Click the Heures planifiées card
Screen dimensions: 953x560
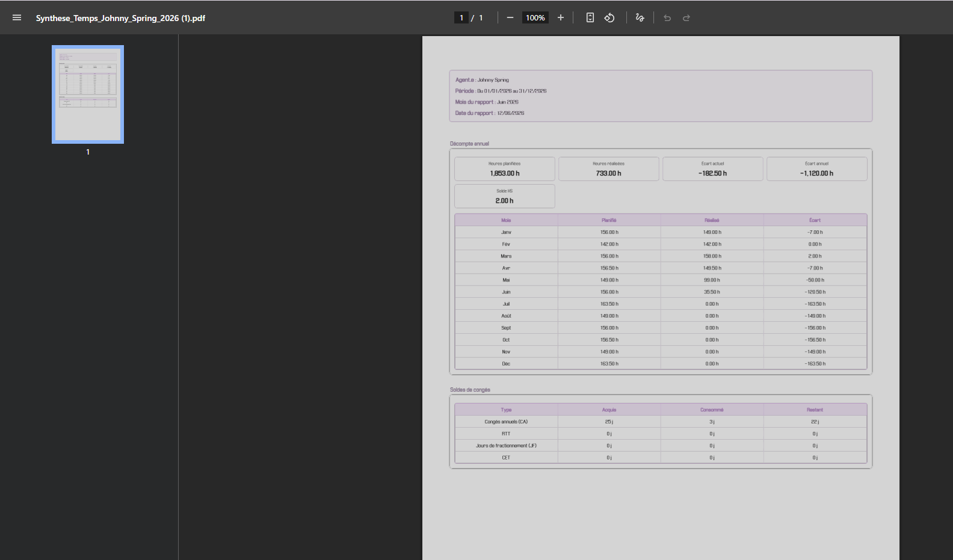[x=505, y=169]
